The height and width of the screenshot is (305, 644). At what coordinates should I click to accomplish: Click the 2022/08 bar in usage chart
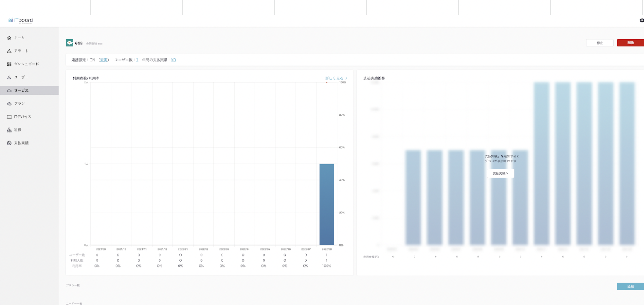pyautogui.click(x=327, y=204)
